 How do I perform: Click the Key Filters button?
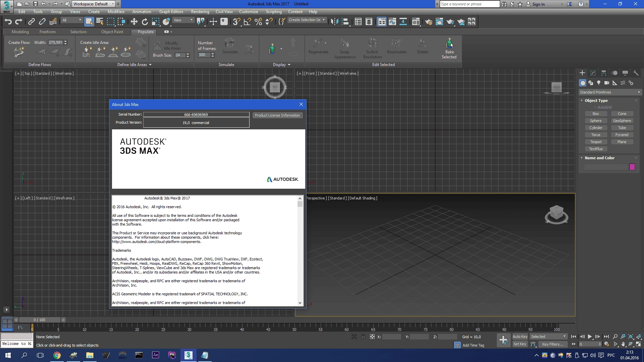click(552, 344)
